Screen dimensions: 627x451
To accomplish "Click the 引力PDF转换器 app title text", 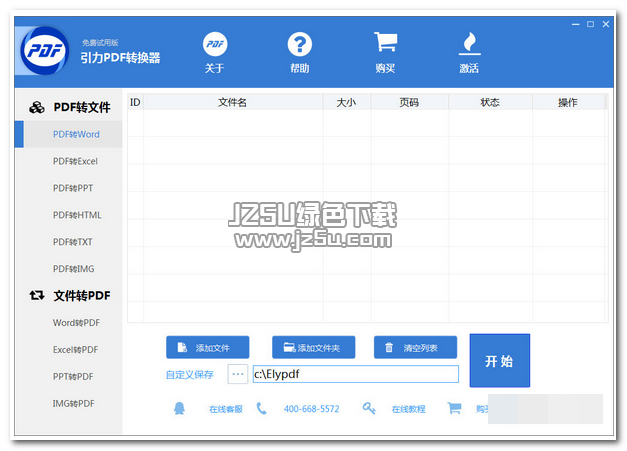I will click(x=120, y=58).
